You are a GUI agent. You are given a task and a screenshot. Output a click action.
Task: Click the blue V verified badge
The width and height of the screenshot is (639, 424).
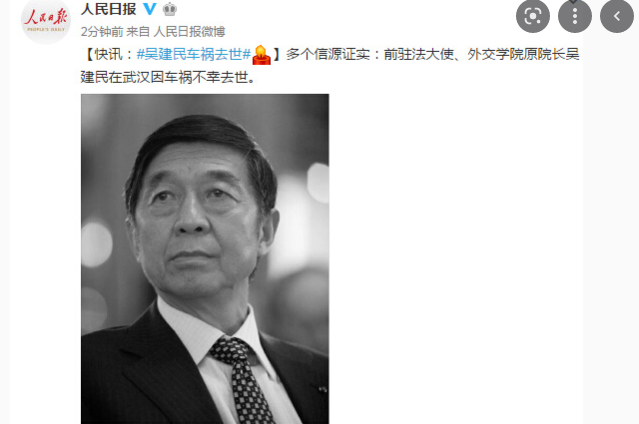(x=150, y=9)
